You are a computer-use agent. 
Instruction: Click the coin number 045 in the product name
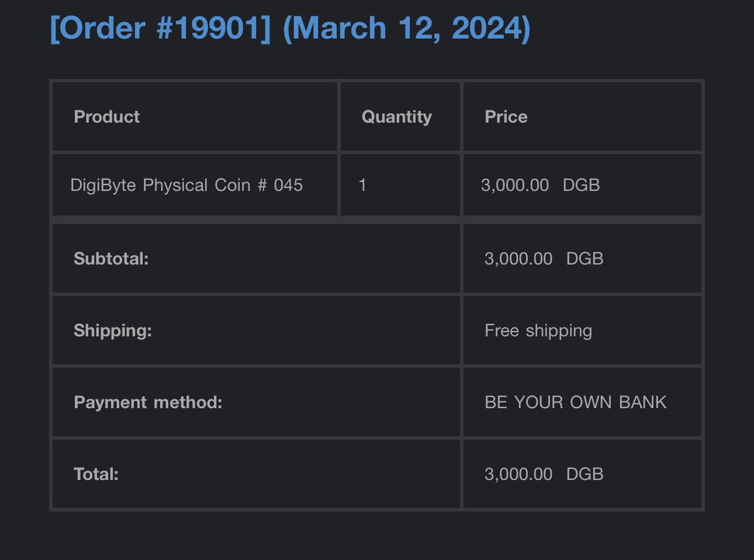(288, 185)
